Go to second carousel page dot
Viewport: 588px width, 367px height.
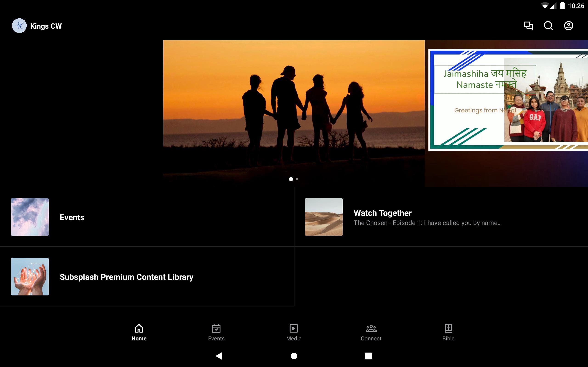297,179
